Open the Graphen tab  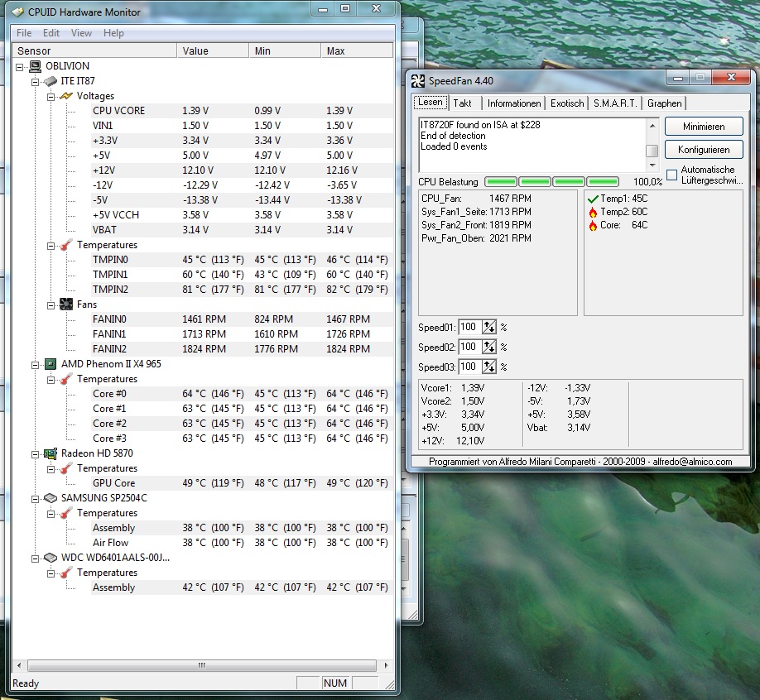[665, 103]
